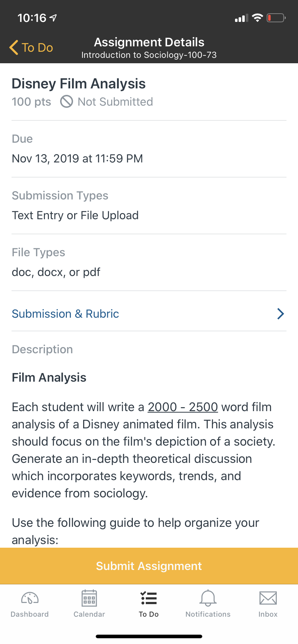Switch to the Dashboard tab label
298x644 pixels.
[x=30, y=614]
